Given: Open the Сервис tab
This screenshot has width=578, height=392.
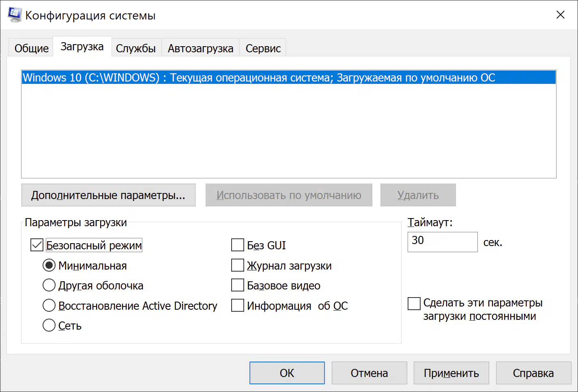Looking at the screenshot, I should [263, 48].
